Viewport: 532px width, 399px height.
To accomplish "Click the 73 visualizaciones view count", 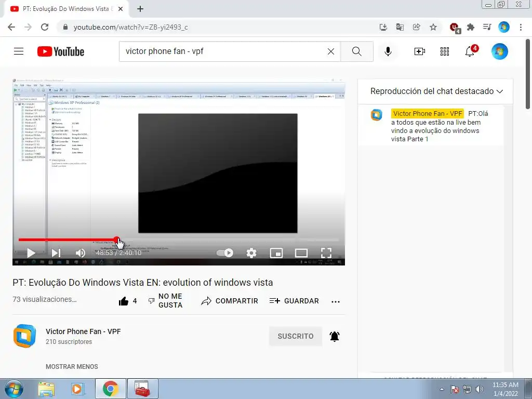I will 45,300.
